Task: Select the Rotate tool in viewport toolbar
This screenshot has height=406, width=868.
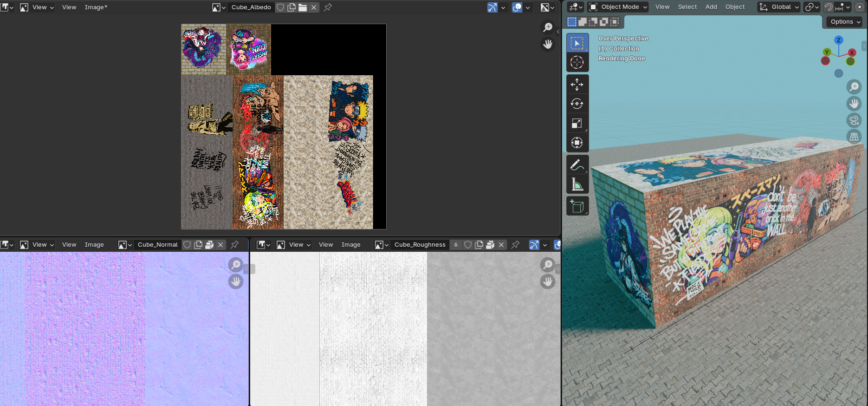Action: (577, 104)
